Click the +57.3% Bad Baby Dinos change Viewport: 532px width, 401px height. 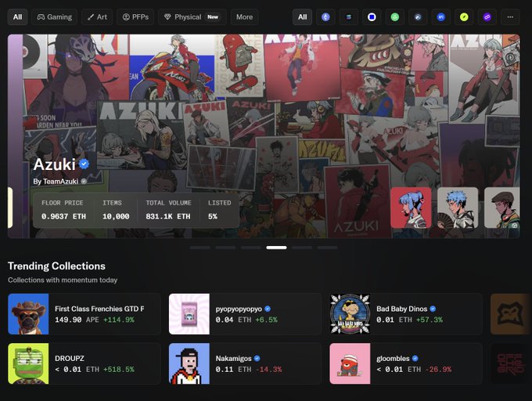[430, 320]
